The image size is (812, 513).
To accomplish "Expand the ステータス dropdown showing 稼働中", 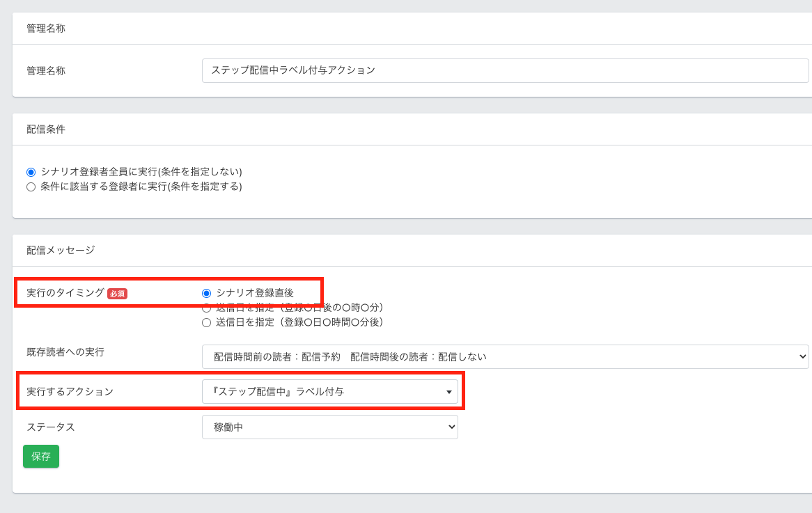I will [x=329, y=427].
